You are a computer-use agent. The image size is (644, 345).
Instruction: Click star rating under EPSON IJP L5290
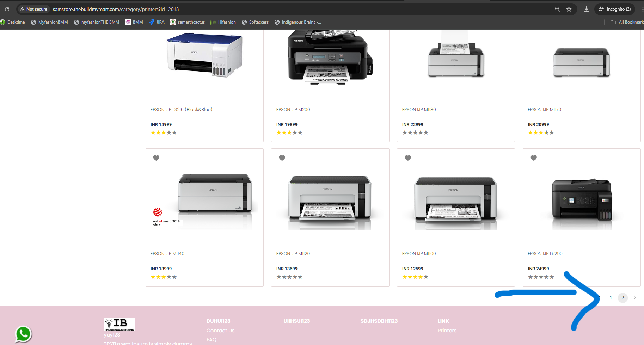pyautogui.click(x=541, y=277)
